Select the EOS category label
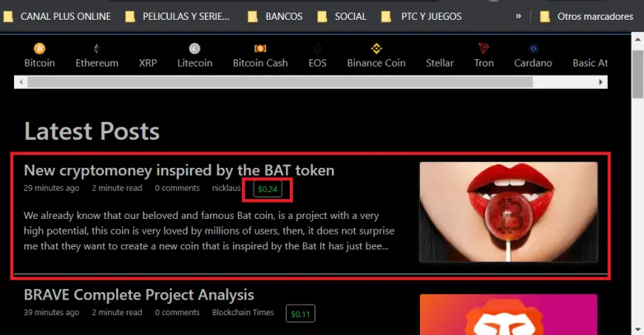 click(318, 63)
